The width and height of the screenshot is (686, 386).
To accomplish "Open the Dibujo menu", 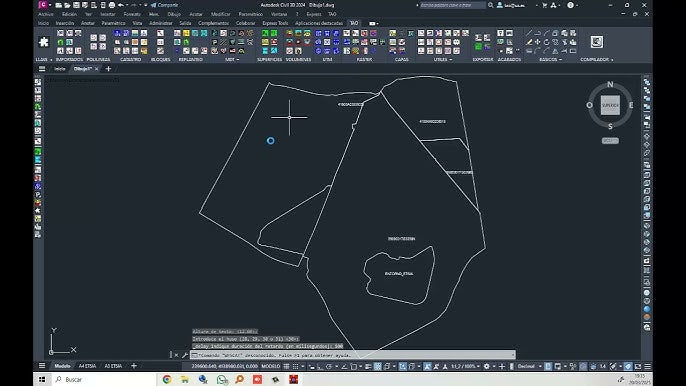I will pos(174,14).
